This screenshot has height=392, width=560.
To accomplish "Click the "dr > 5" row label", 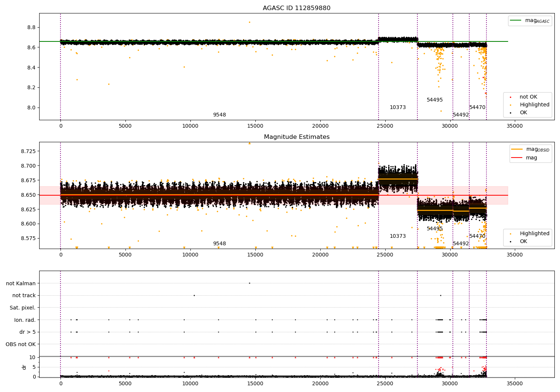I will pos(28,332).
